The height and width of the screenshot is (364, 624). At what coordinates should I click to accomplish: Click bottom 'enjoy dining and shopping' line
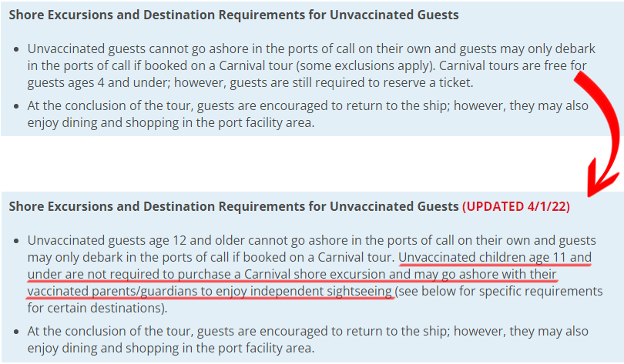click(171, 348)
